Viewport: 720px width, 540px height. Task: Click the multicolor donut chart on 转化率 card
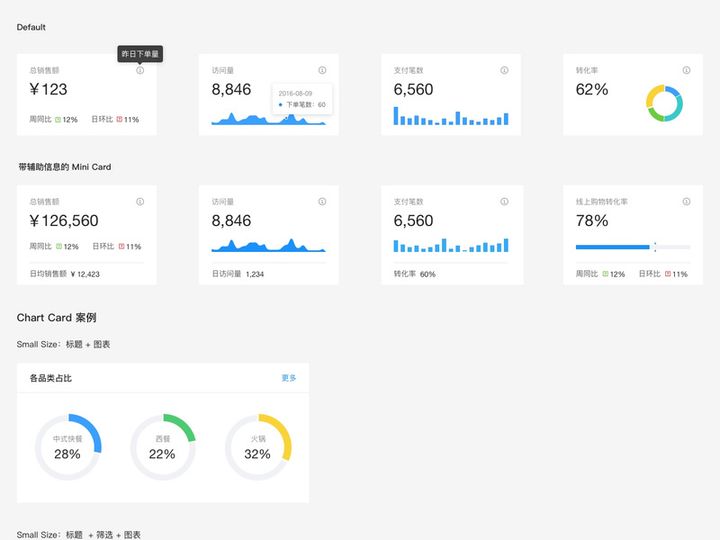pos(664,103)
